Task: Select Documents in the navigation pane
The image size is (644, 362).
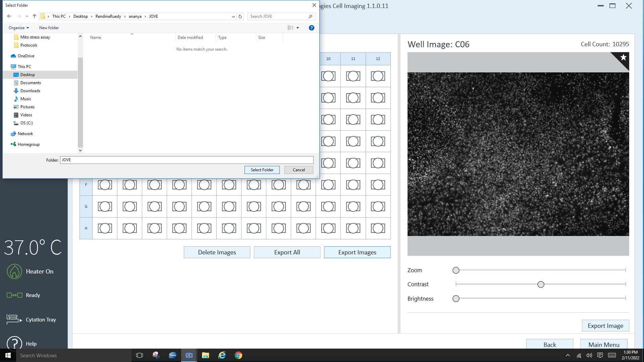Action: point(31,83)
